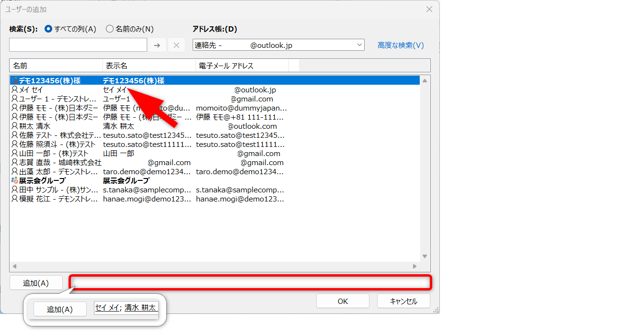644x335 pixels.
Task: Click the 追加(A) button beside recipients field
Action: 36,283
